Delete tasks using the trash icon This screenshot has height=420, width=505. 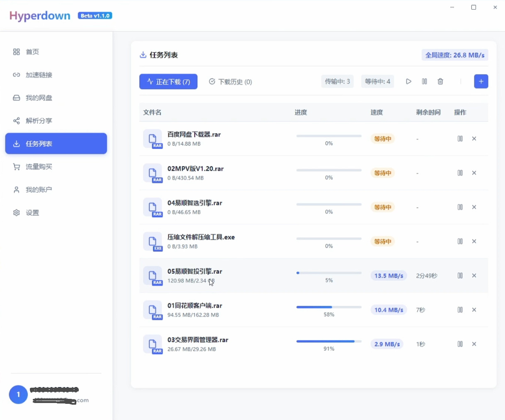click(440, 81)
